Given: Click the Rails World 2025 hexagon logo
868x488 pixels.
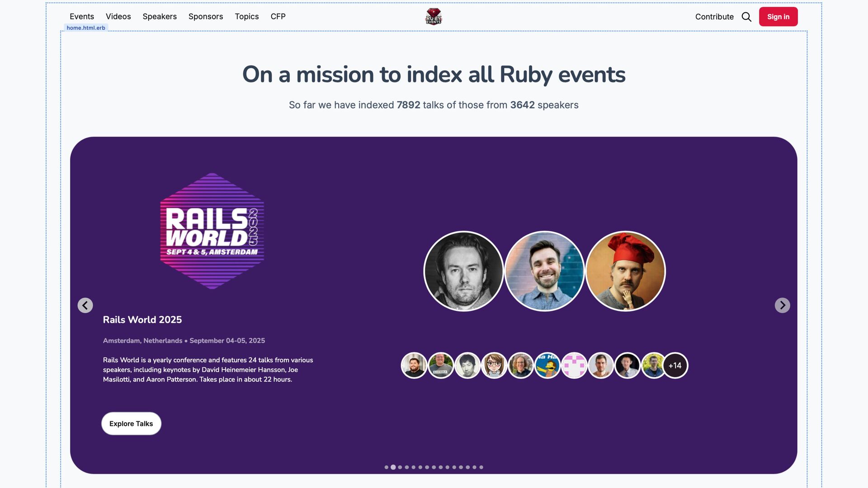Looking at the screenshot, I should coord(212,231).
